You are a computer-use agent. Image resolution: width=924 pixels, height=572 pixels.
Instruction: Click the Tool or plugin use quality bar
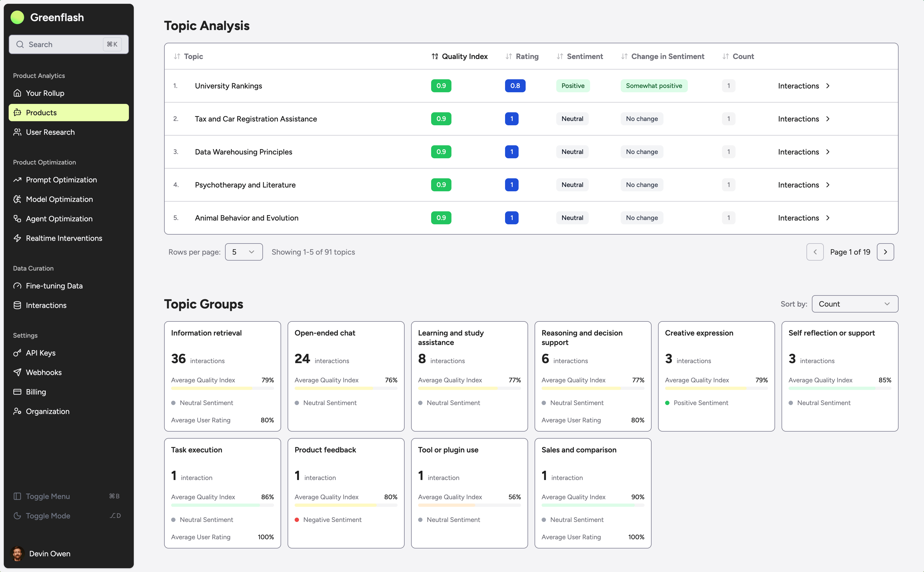pyautogui.click(x=469, y=505)
